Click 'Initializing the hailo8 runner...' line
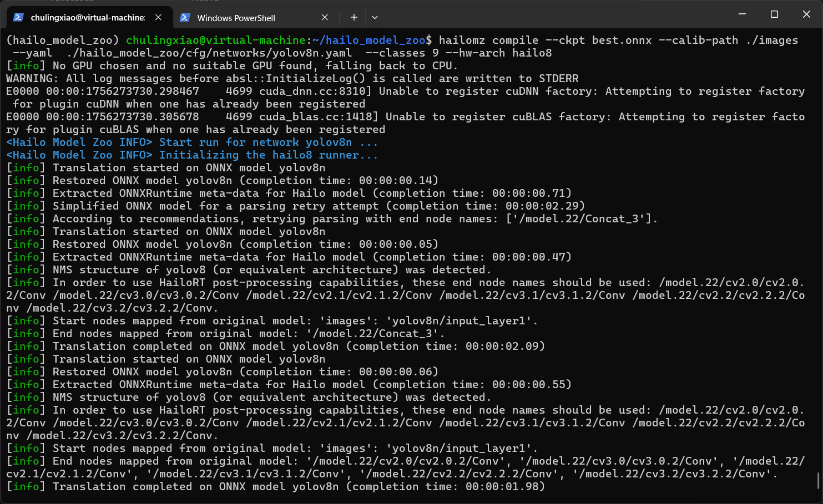The width and height of the screenshot is (823, 504). click(x=192, y=155)
